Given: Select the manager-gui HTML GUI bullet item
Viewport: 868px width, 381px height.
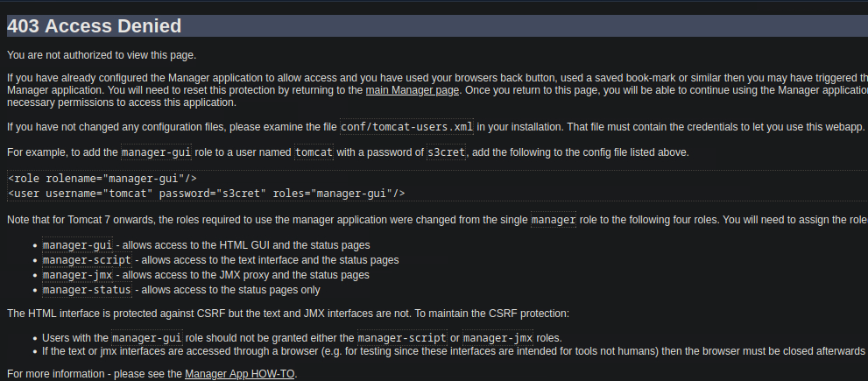Looking at the screenshot, I should pos(206,245).
